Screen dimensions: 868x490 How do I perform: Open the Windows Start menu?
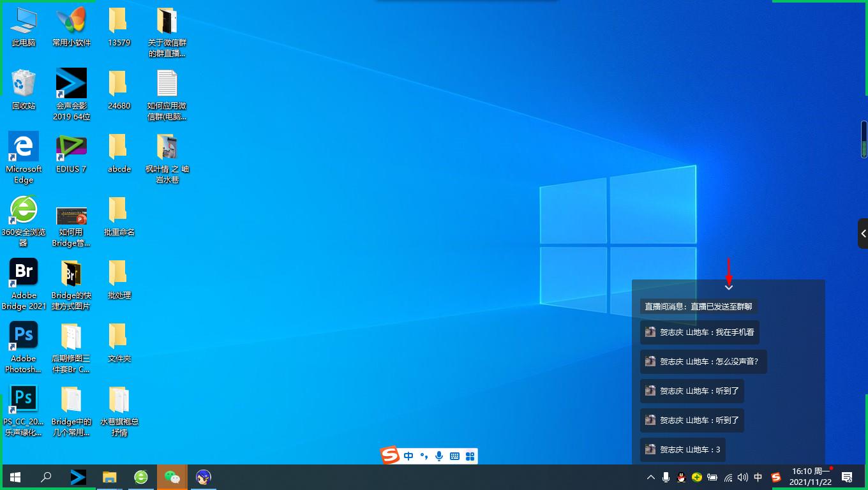[15, 477]
